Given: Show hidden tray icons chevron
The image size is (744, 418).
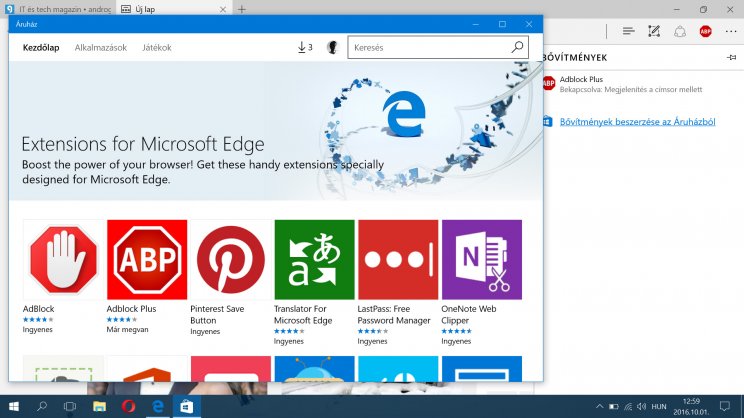Looking at the screenshot, I should click(x=599, y=407).
